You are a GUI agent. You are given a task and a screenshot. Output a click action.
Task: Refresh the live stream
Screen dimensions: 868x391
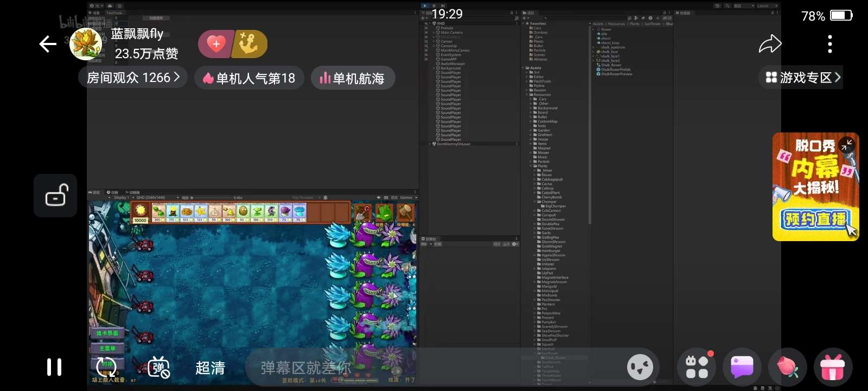click(x=106, y=368)
